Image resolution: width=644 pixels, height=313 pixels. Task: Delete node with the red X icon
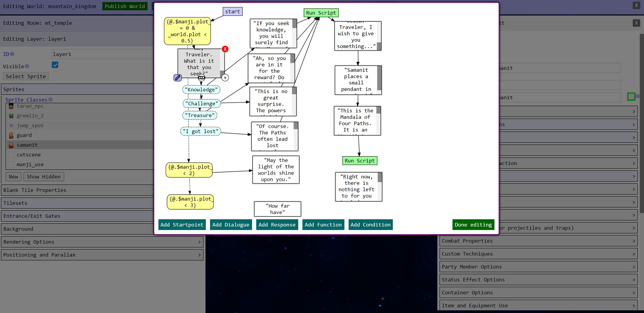225,49
